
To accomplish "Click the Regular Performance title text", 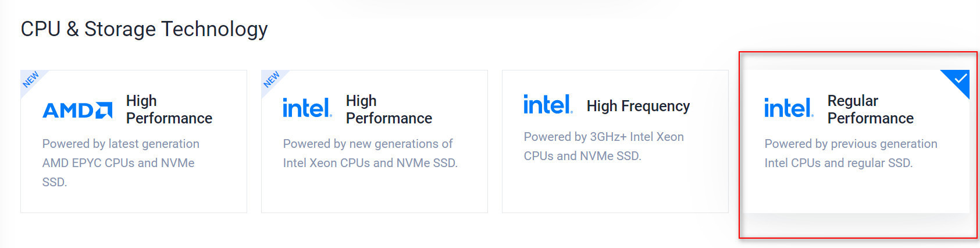I will pyautogui.click(x=870, y=109).
